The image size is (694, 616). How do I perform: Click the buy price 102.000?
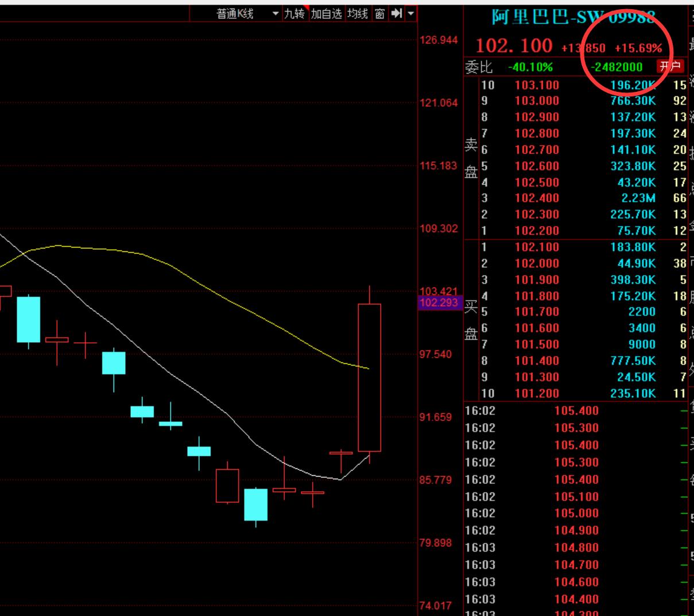point(537,264)
